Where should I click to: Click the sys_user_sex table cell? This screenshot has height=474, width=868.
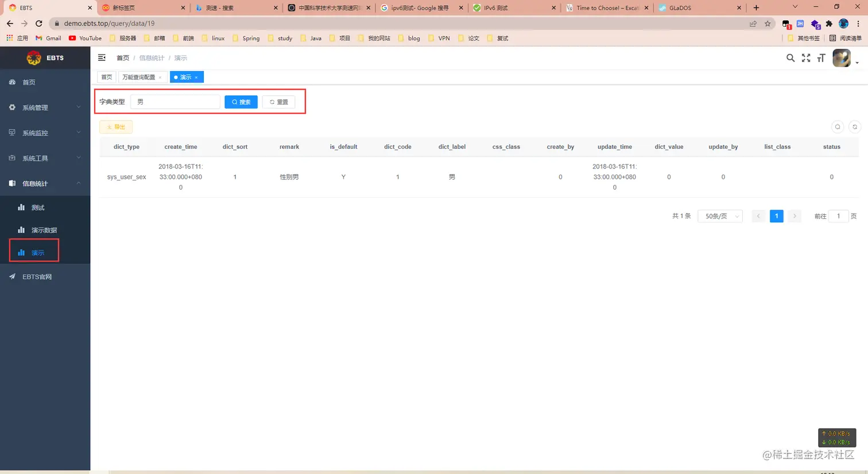(126, 177)
